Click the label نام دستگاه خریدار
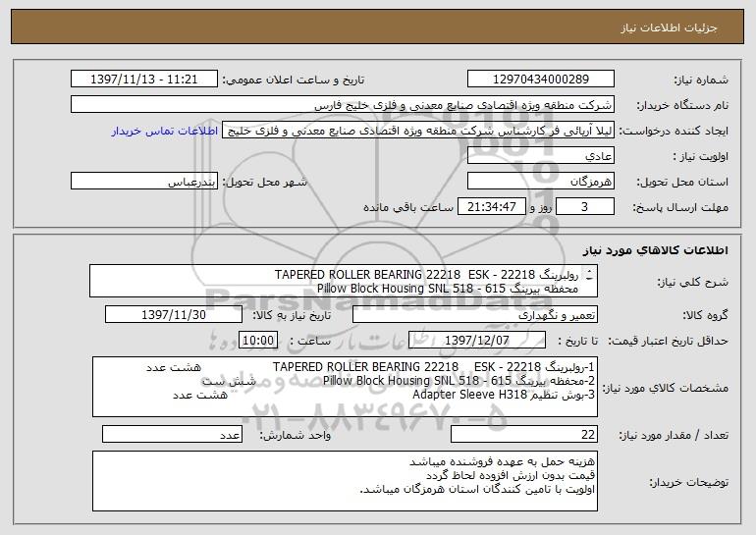756x535 pixels. coord(682,106)
